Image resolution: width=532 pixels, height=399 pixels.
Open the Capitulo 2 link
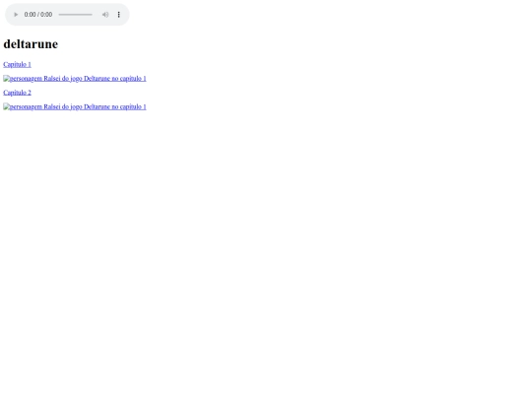18,93
